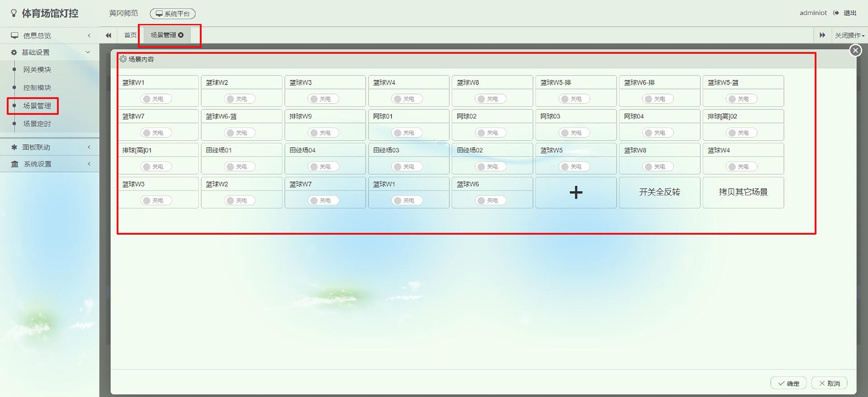Screen dimensions: 868x397
Task: Toggle the 田经场04 power switch
Action: tap(324, 167)
